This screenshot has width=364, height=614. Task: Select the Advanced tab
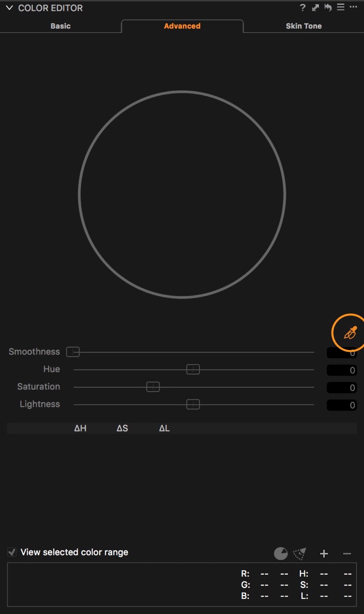pos(182,26)
